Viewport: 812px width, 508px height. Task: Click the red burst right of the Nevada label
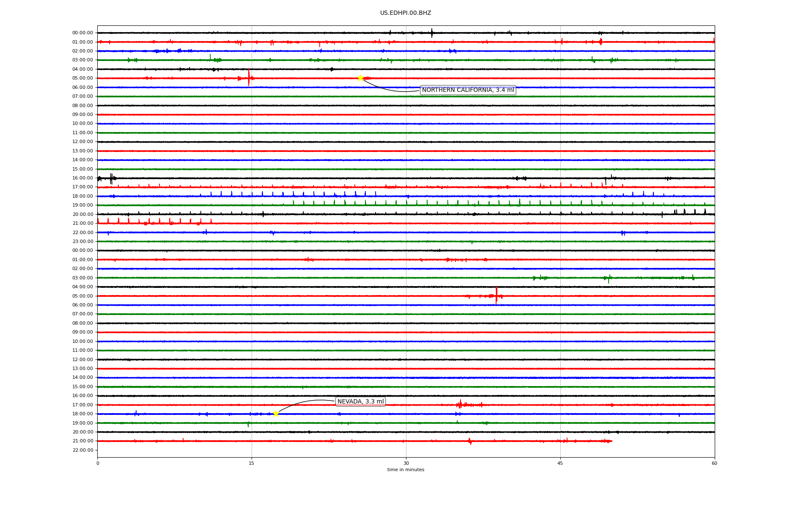pos(461,405)
